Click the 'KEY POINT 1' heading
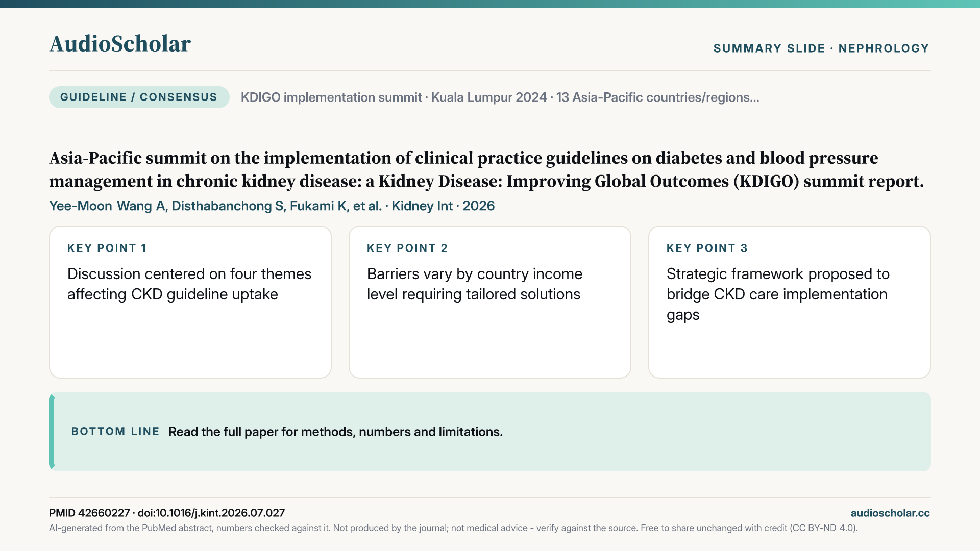The height and width of the screenshot is (551, 980). pyautogui.click(x=107, y=248)
